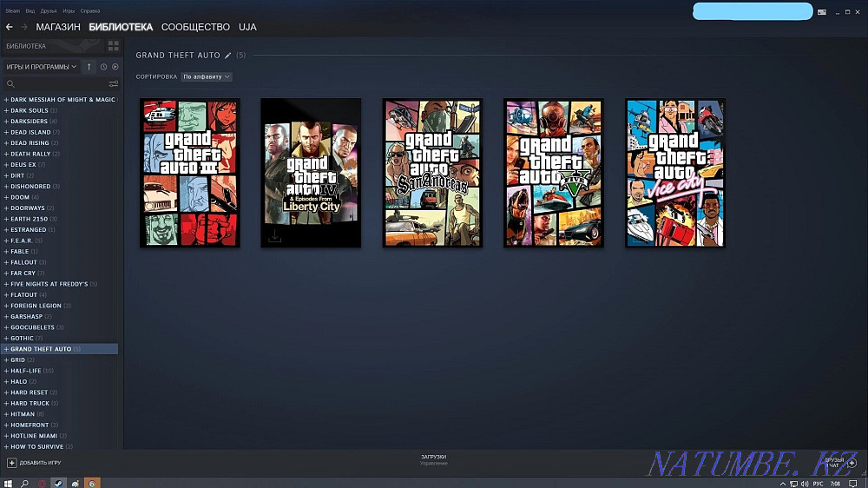Toggle the ready-to-play filter icon

(x=115, y=67)
